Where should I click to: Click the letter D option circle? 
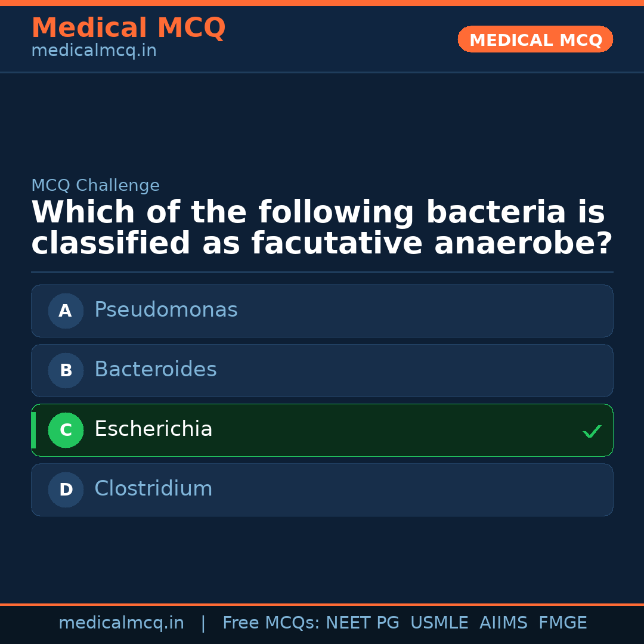point(66,490)
